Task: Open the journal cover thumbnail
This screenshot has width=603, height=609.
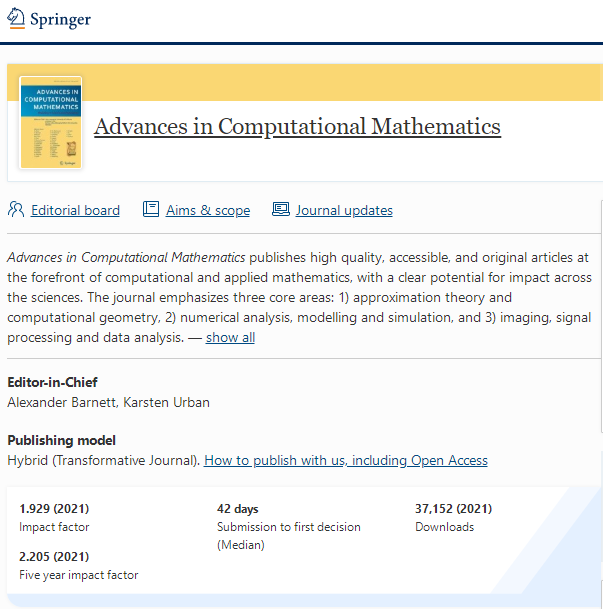Action: tap(50, 122)
